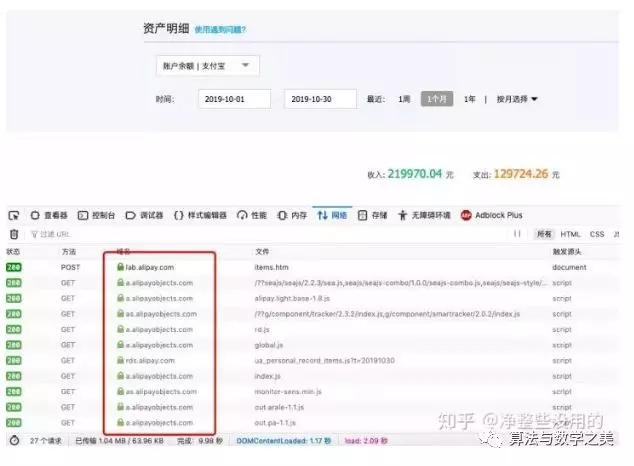This screenshot has width=634, height=466.
Task: Open the 查看器 inspector tab
Action: click(x=49, y=215)
